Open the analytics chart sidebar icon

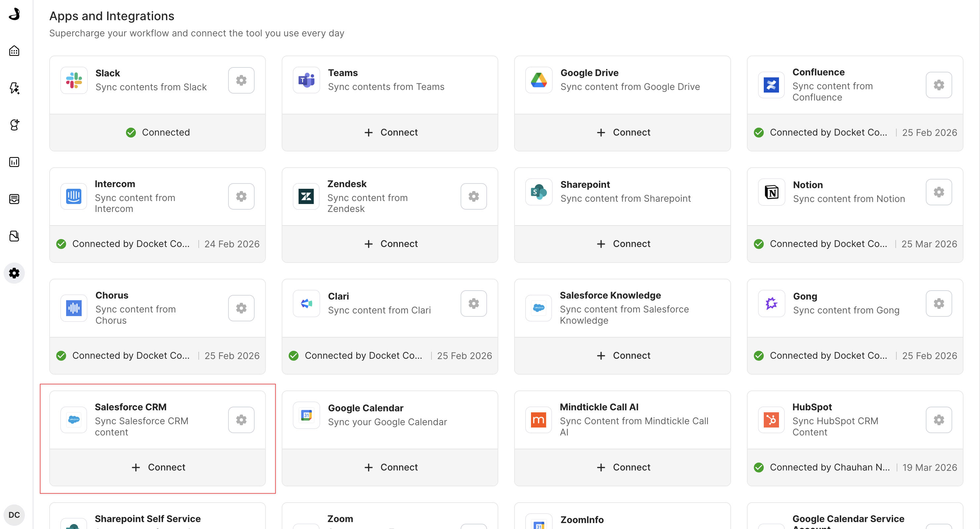click(x=14, y=162)
